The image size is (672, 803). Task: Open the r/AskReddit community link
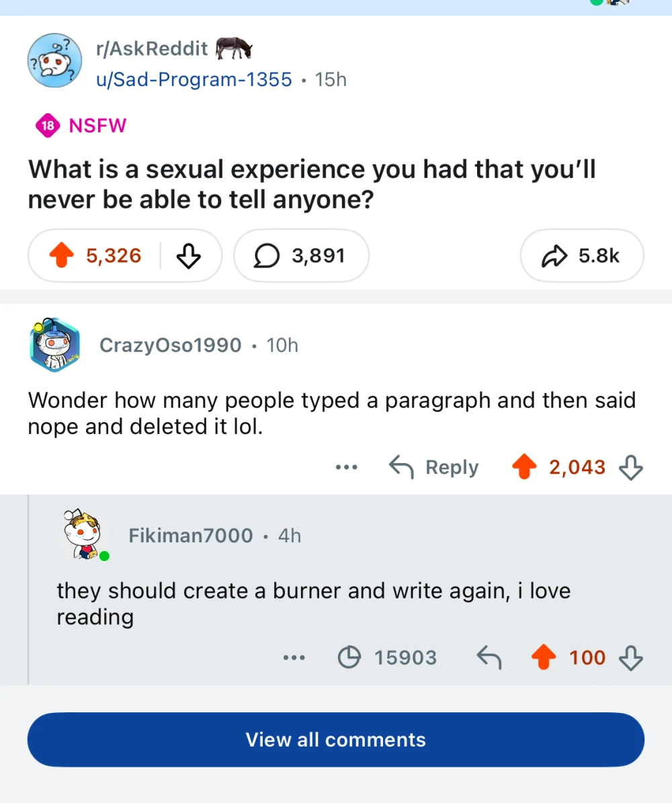152,49
